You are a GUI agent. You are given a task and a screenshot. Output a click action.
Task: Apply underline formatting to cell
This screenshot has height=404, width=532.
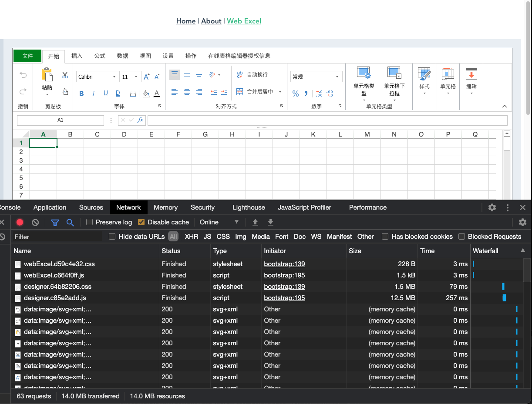106,93
